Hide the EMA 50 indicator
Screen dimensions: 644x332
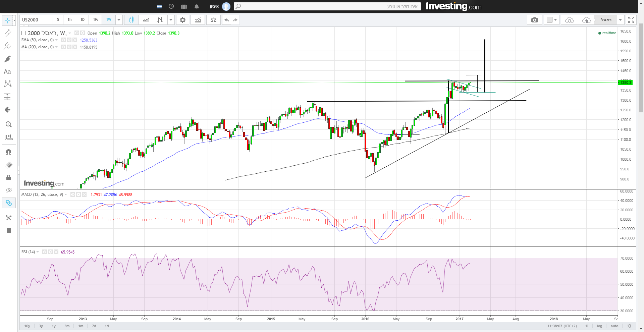(63, 40)
